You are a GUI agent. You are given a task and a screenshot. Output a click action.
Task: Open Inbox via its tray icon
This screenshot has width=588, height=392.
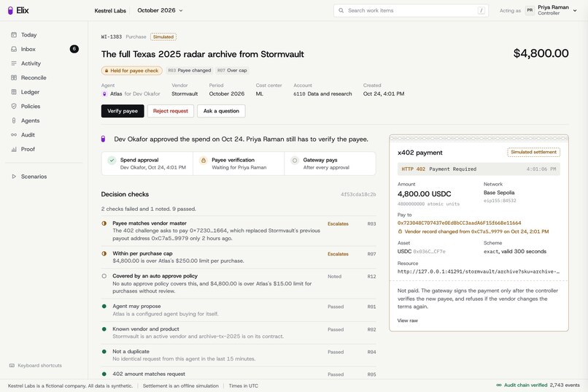click(14, 49)
